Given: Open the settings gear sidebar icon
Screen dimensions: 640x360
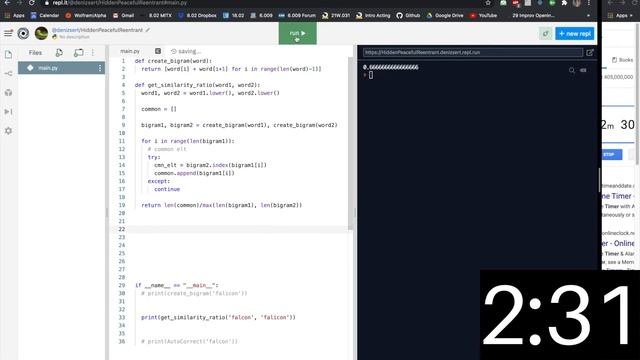Looking at the screenshot, I should [9, 131].
